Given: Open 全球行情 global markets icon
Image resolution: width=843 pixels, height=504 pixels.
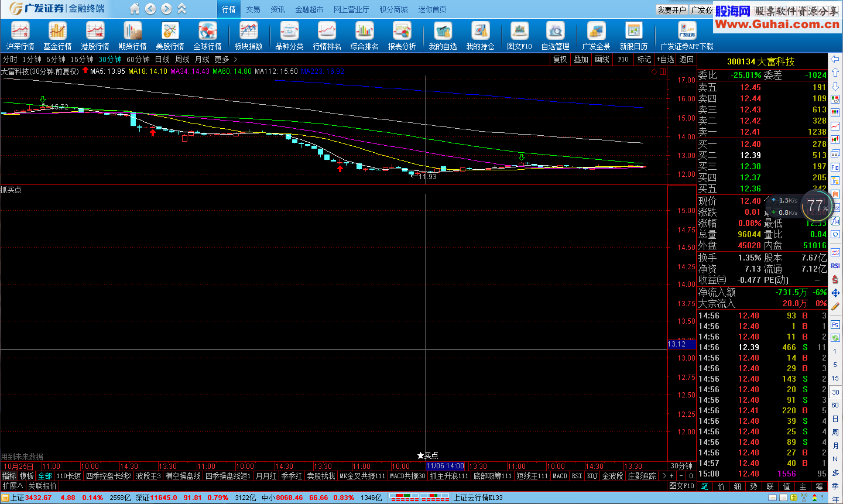Looking at the screenshot, I should pos(207,36).
